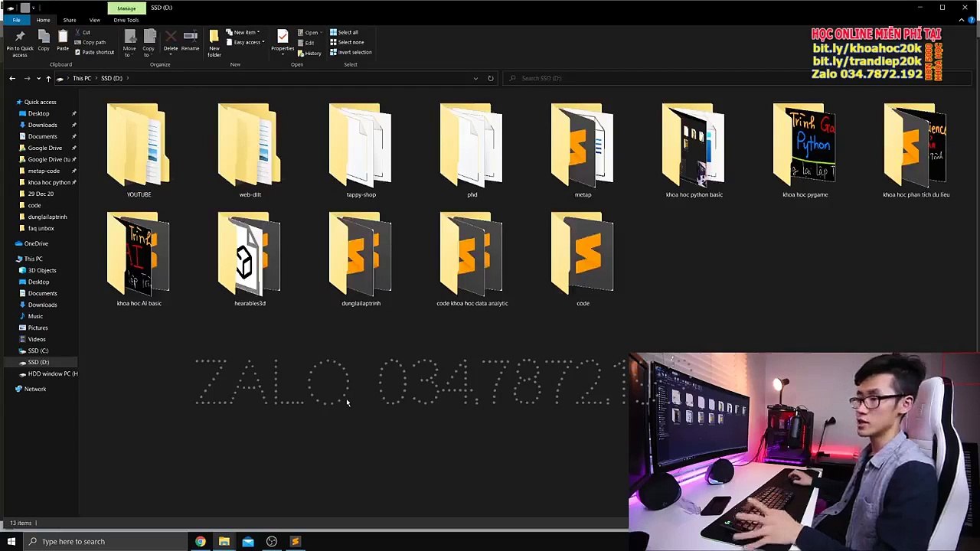Click Select none in the ribbon
Image resolution: width=980 pixels, height=551 pixels.
(x=347, y=42)
